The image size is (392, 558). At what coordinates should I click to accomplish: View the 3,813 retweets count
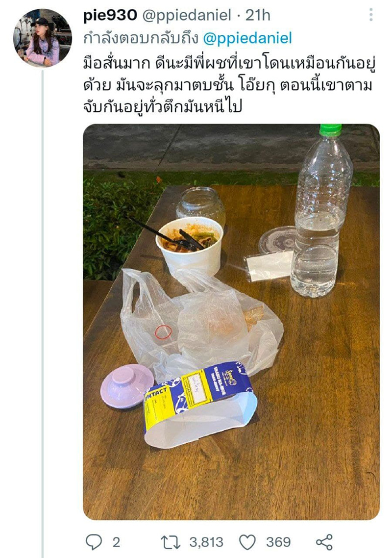pyautogui.click(x=206, y=542)
